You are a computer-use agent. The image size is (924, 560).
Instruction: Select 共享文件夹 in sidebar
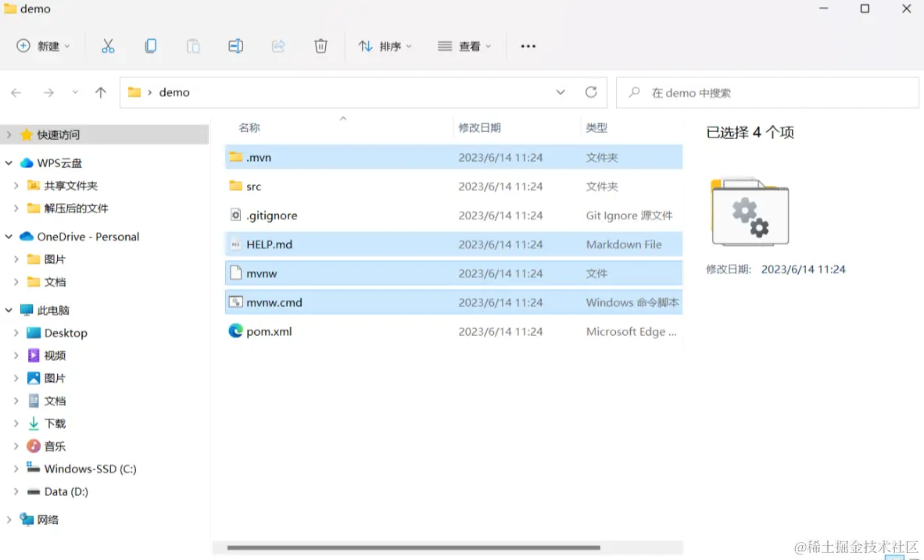pos(70,186)
